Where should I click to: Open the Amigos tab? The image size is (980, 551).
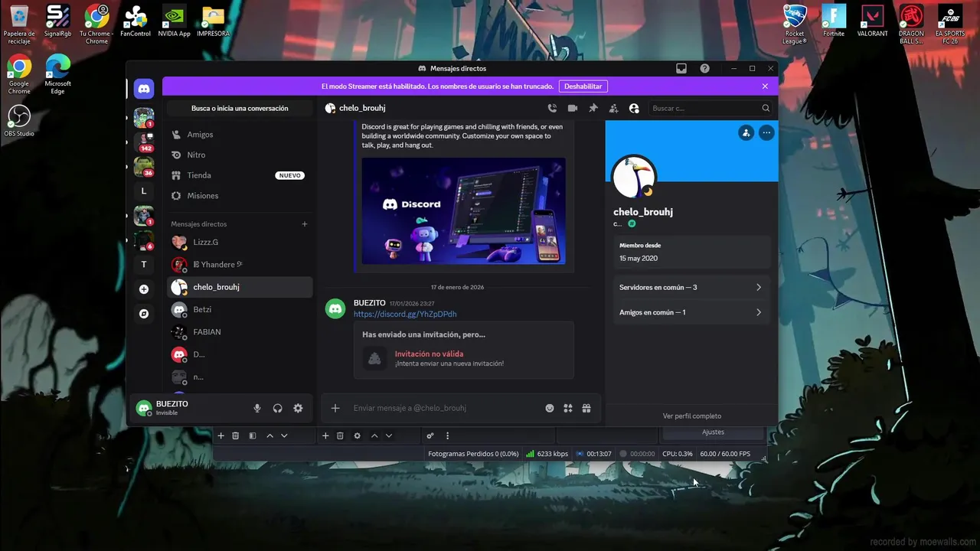pos(240,135)
